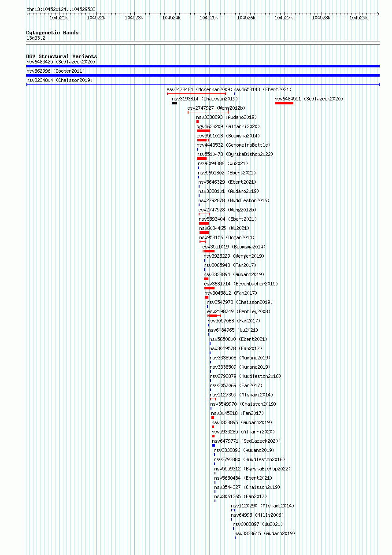Image resolution: width=392 pixels, height=555 pixels.
Task: Open nsv6094386 (Wu2021) label
Action: pyautogui.click(x=223, y=163)
